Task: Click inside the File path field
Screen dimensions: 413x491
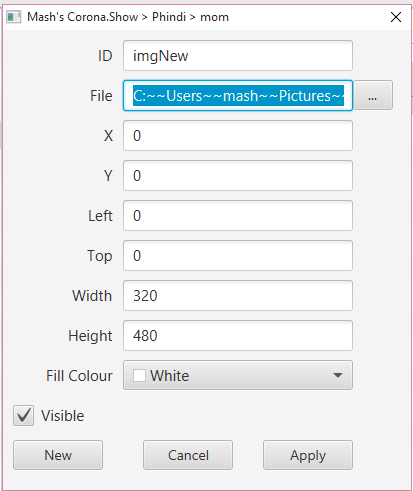Action: click(238, 96)
